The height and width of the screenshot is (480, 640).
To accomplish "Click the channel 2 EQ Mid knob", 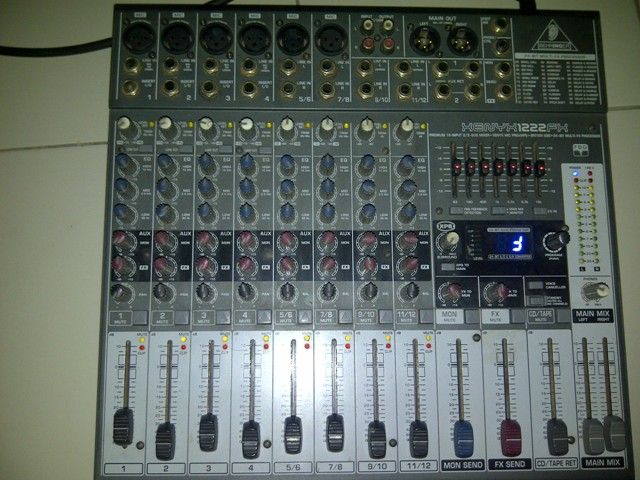I will coord(166,189).
